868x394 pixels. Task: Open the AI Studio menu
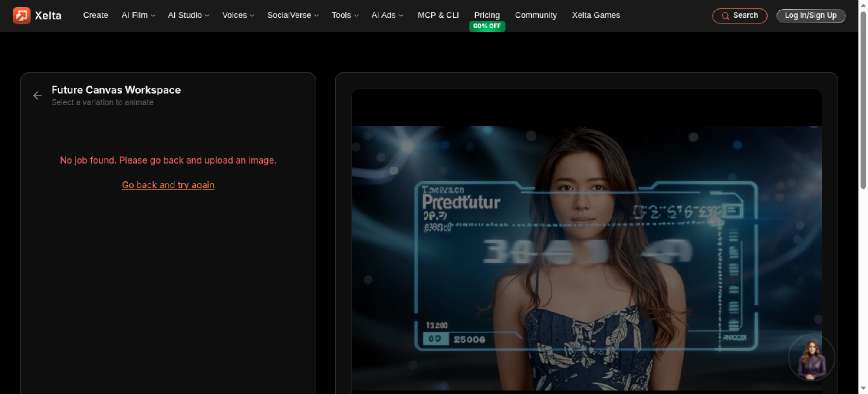click(x=185, y=15)
